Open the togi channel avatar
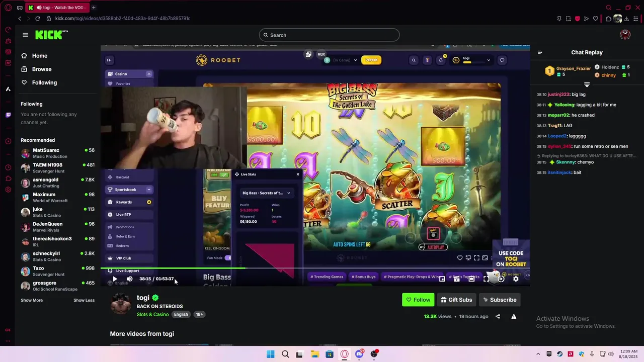Screen dimensions: 644x362 121,304
